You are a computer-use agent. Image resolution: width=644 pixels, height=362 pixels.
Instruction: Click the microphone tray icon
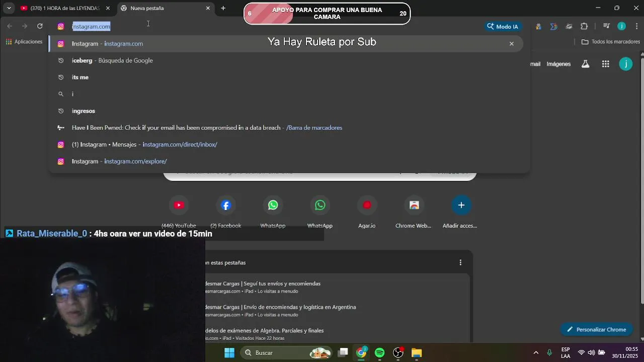coord(549,352)
